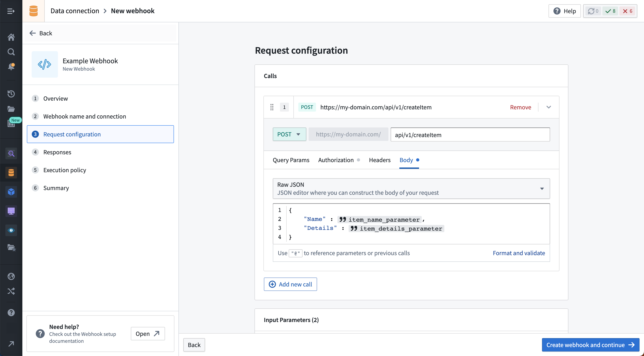644x356 pixels.
Task: Click the API endpoint path input field
Action: pyautogui.click(x=469, y=134)
